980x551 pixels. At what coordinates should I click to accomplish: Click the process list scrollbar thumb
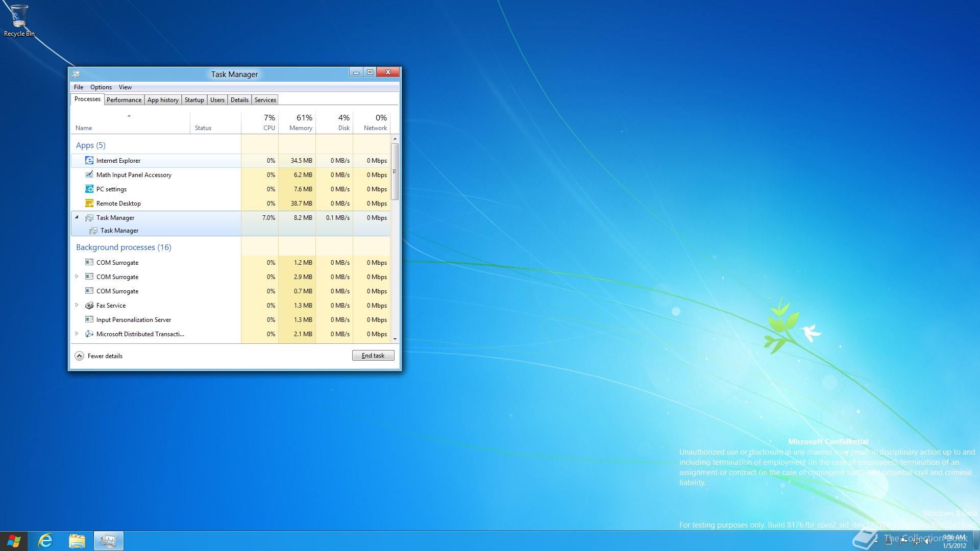pos(395,171)
